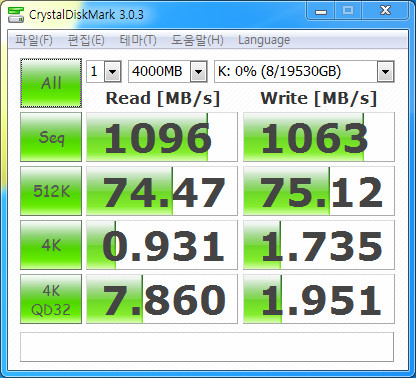Start the 512K benchmark test

pos(51,191)
